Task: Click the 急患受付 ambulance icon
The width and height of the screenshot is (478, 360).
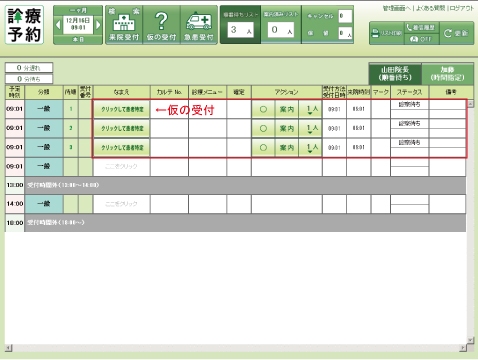Action: click(199, 25)
